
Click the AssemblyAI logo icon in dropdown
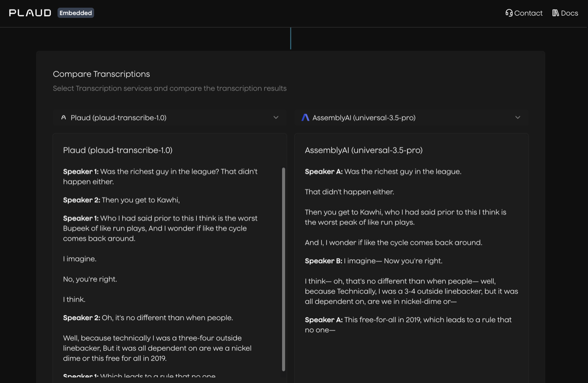305,118
